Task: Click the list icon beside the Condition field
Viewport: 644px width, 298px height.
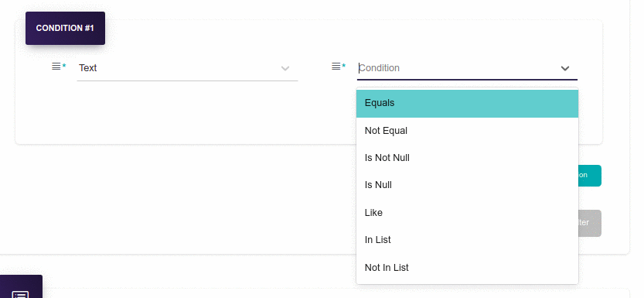Action: 336,66
